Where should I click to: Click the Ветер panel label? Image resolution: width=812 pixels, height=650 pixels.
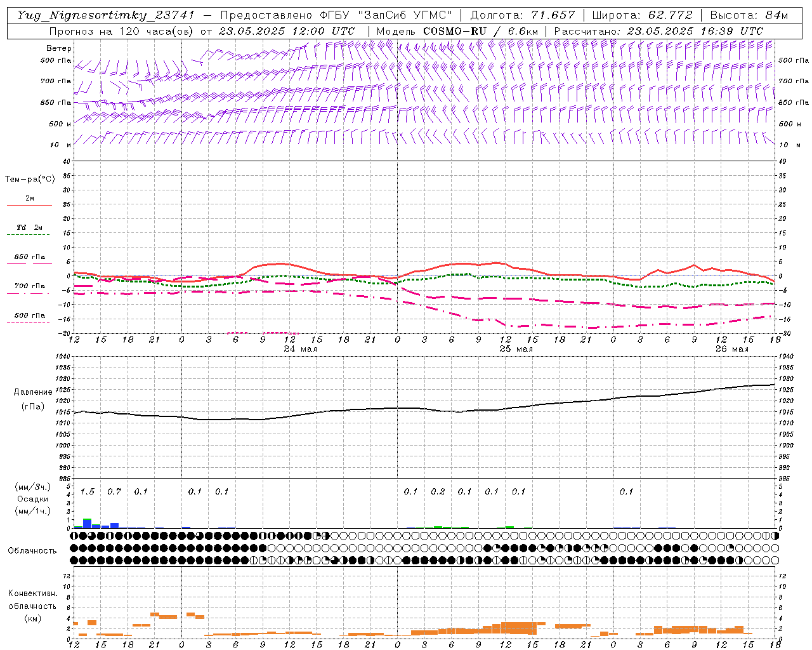click(59, 48)
